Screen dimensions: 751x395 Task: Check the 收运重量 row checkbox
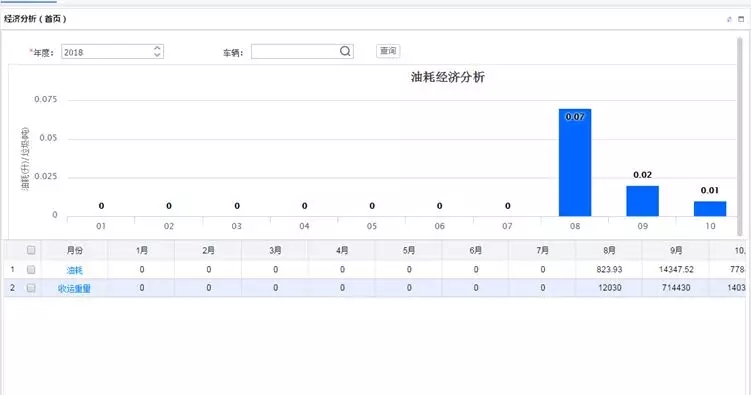click(31, 288)
